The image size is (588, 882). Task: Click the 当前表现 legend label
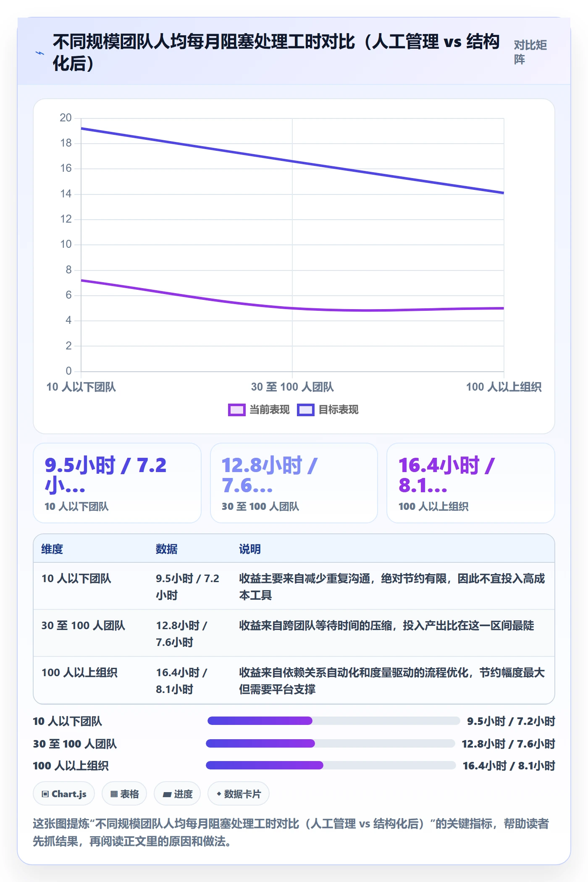pyautogui.click(x=269, y=410)
